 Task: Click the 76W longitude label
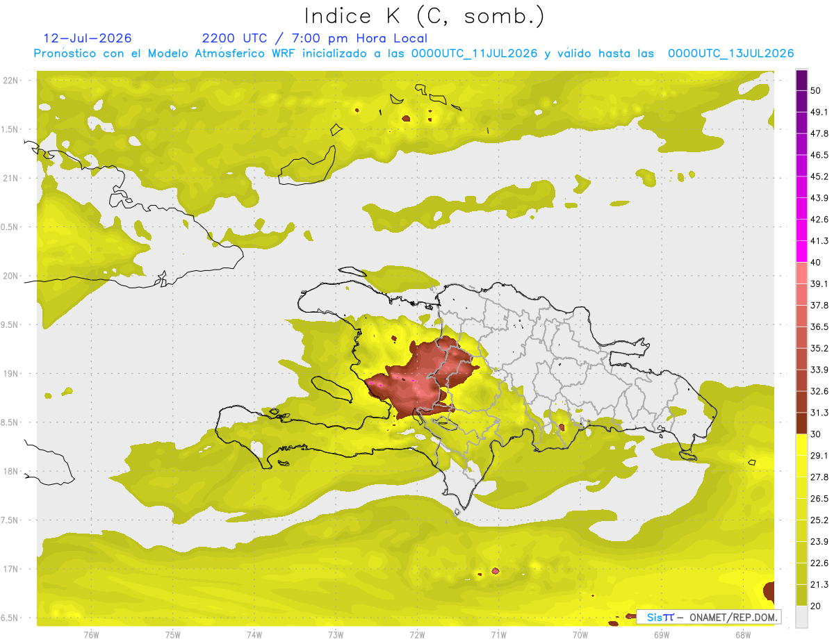pyautogui.click(x=91, y=634)
